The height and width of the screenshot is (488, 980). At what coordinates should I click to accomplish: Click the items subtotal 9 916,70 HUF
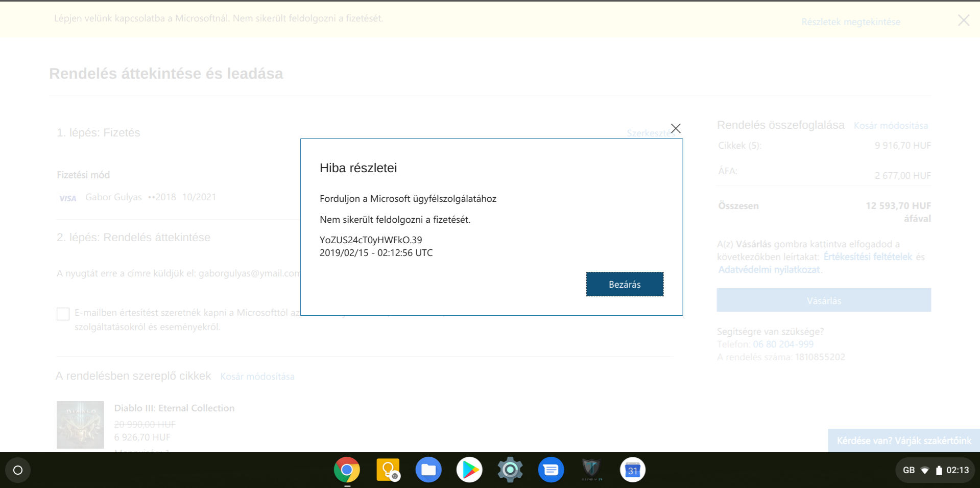(903, 146)
